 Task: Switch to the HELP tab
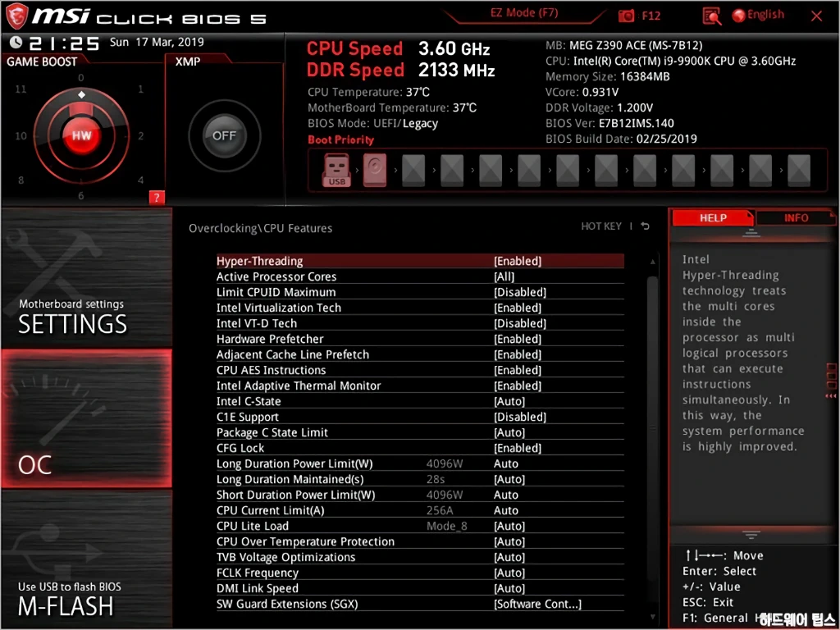[x=713, y=218]
